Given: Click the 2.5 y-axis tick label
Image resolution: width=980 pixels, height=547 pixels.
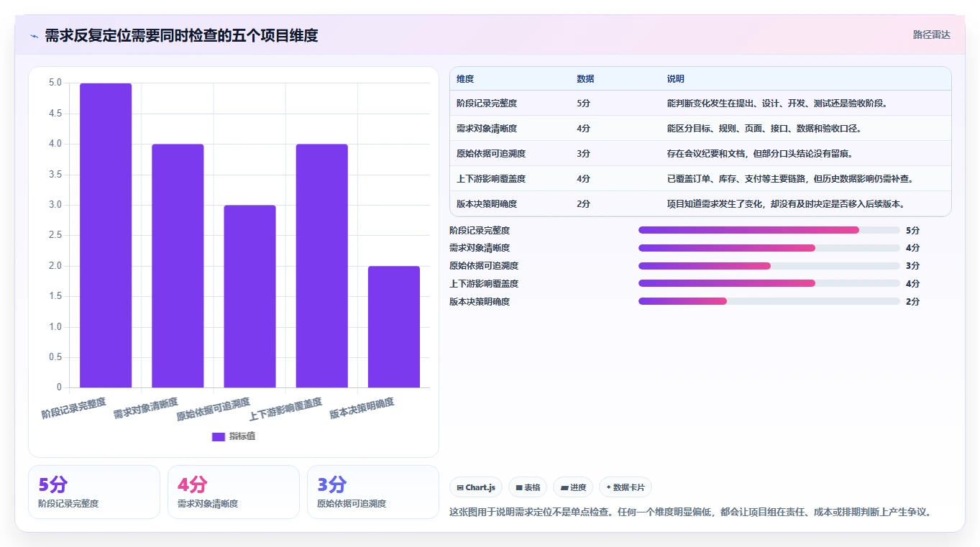Looking at the screenshot, I should click(55, 235).
